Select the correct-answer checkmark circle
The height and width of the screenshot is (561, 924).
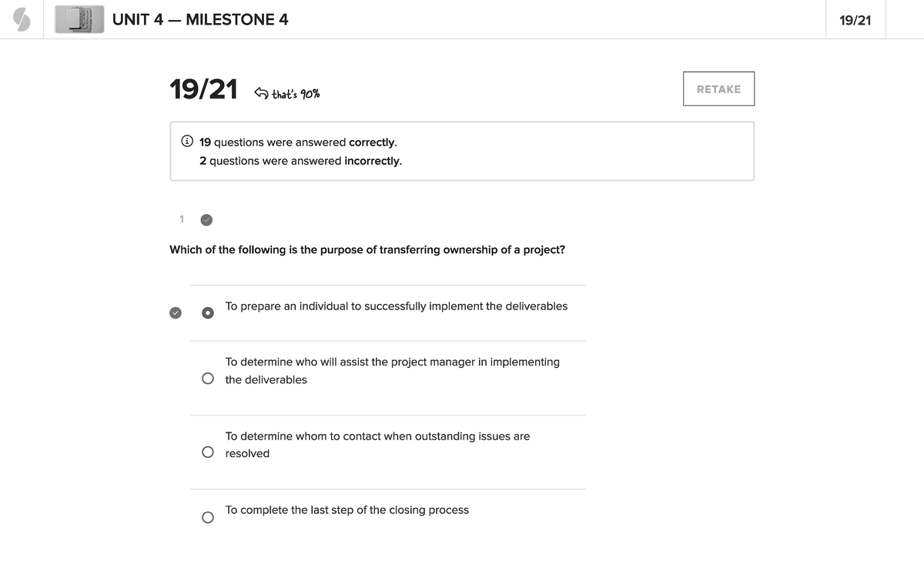pyautogui.click(x=176, y=312)
